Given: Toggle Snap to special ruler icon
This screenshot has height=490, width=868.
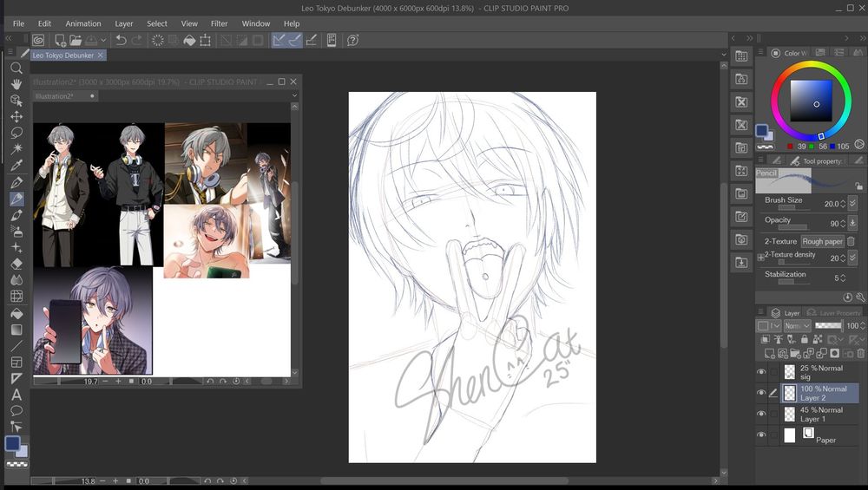Looking at the screenshot, I should pos(295,41).
